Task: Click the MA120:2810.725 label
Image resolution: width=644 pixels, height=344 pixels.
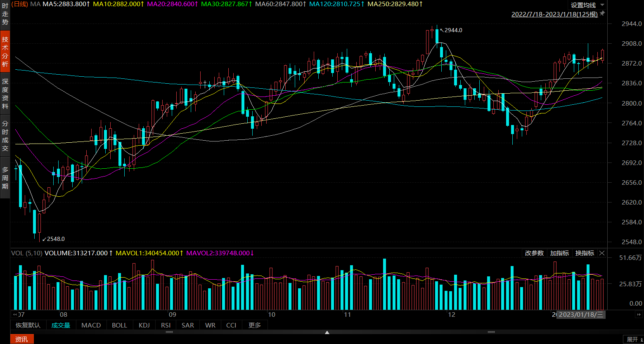Action: [x=336, y=4]
